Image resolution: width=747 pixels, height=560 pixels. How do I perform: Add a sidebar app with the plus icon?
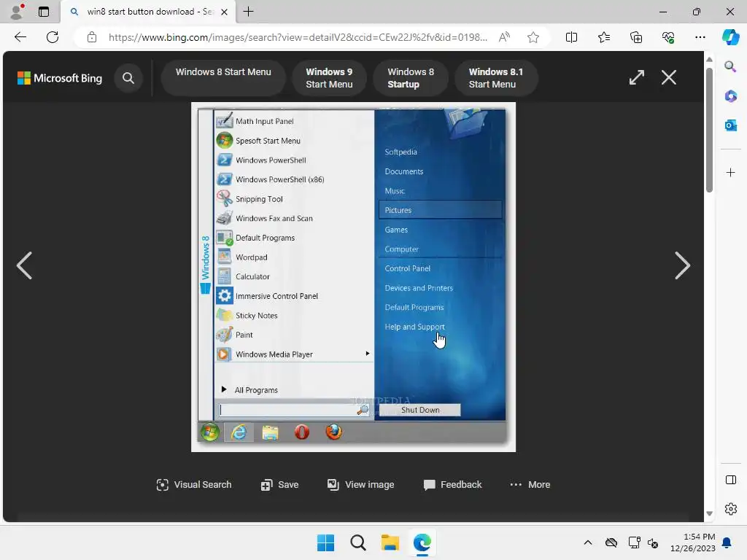pyautogui.click(x=730, y=172)
